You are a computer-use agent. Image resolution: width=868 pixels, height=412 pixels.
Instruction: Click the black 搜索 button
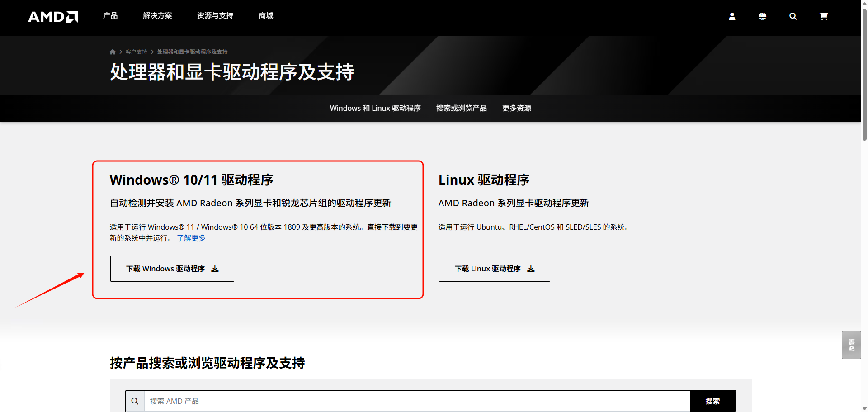(713, 401)
